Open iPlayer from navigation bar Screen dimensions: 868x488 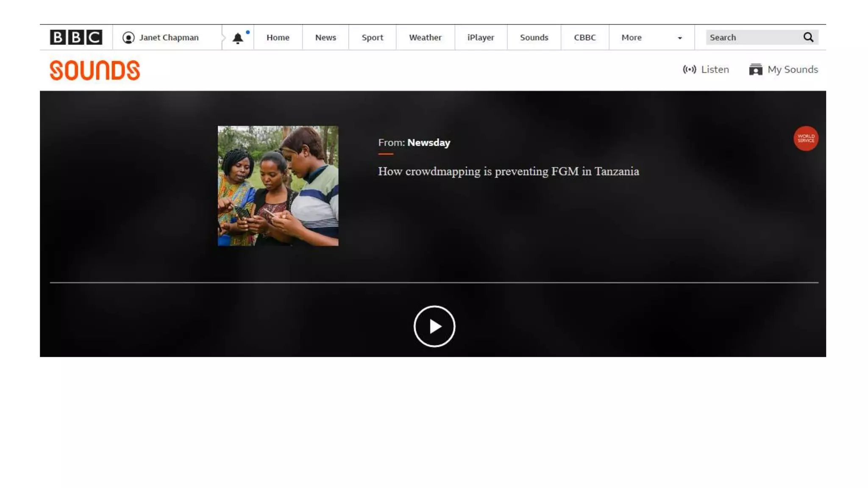(x=481, y=38)
